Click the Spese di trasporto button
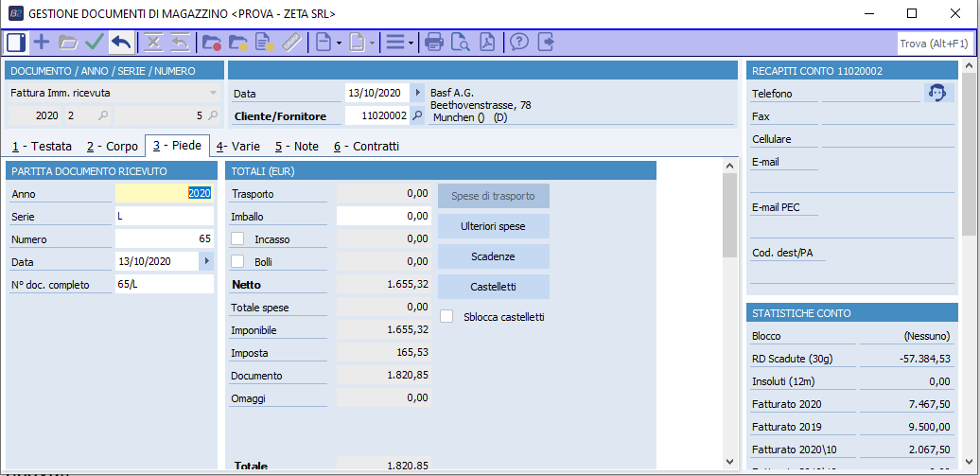 click(x=494, y=196)
